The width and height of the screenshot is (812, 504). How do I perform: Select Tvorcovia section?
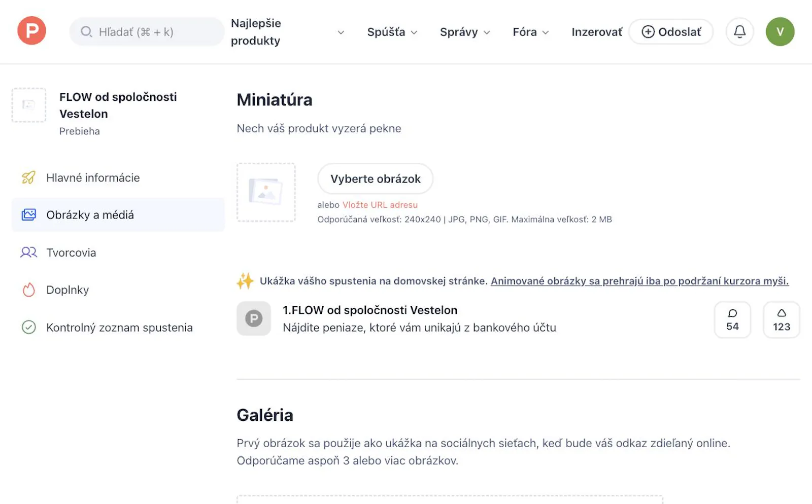[118, 253]
